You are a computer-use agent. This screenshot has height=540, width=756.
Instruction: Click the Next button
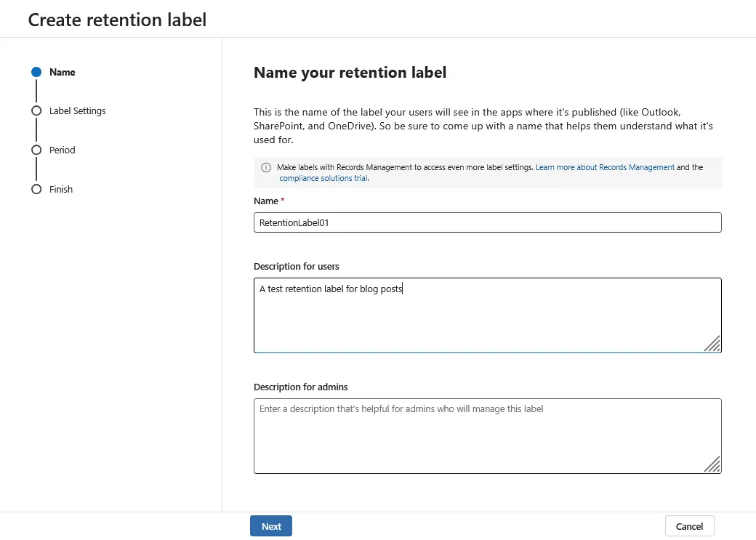270,525
